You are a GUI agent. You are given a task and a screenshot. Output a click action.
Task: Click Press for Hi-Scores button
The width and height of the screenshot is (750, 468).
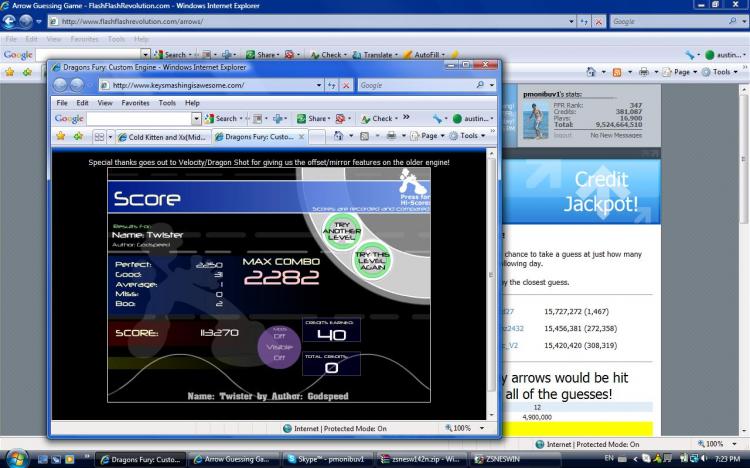click(x=414, y=188)
